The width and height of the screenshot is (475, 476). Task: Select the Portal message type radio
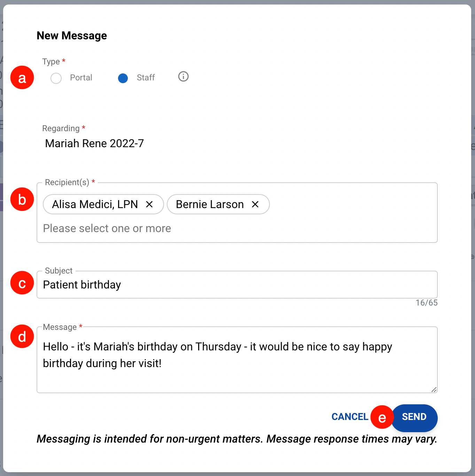click(56, 78)
